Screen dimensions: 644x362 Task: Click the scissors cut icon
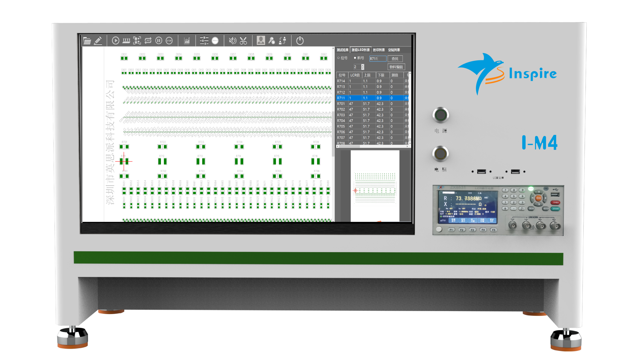(x=243, y=41)
